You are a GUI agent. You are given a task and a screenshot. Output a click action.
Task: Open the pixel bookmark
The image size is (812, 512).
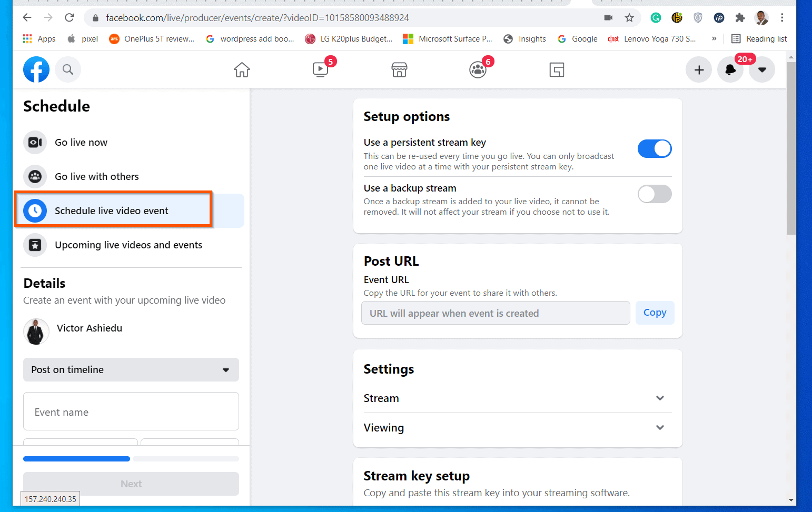[83, 38]
